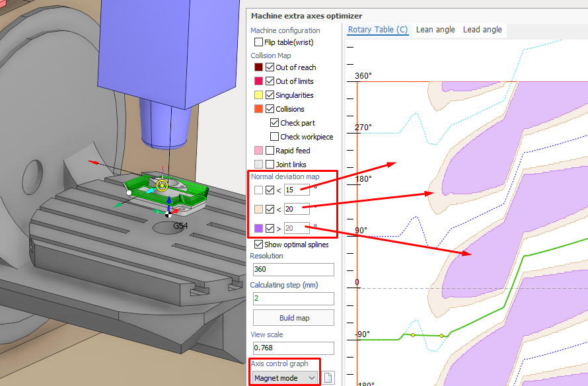Toggle the Check workpiece checkbox
Image resolution: width=588 pixels, height=386 pixels.
[275, 137]
